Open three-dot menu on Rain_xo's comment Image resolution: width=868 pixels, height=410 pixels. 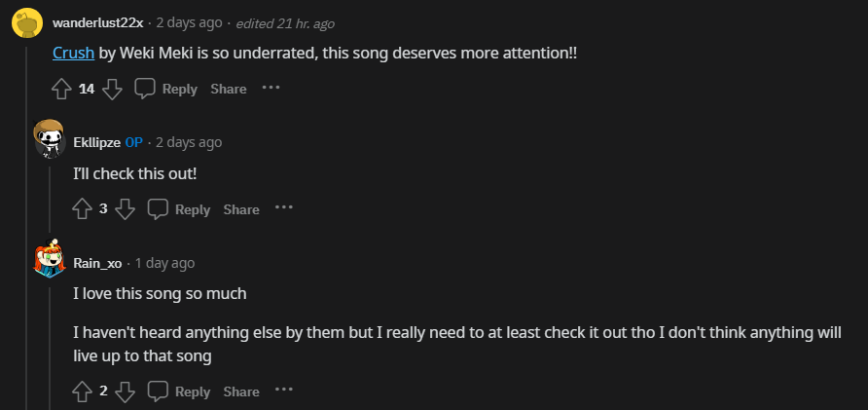pyautogui.click(x=283, y=391)
